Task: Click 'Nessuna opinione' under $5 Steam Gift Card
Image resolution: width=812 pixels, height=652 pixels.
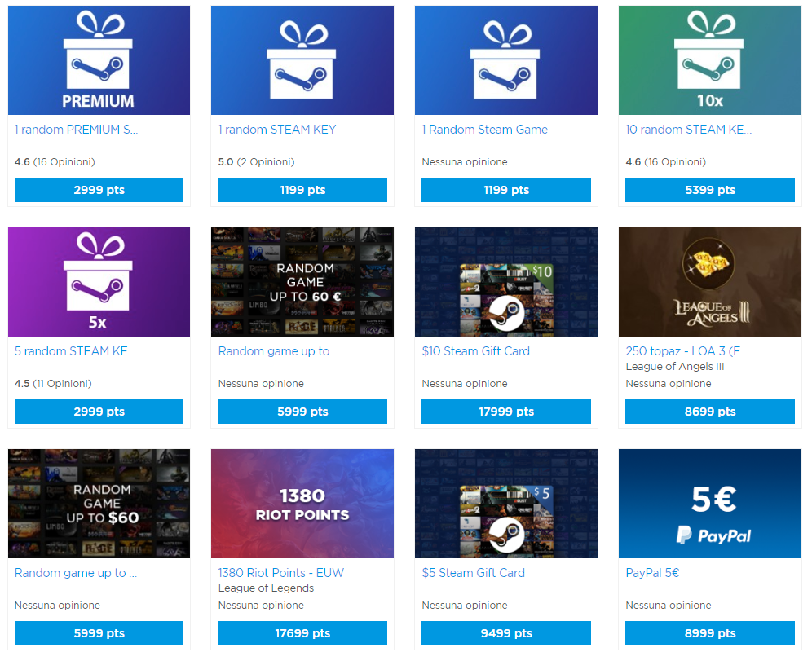Action: (x=465, y=606)
